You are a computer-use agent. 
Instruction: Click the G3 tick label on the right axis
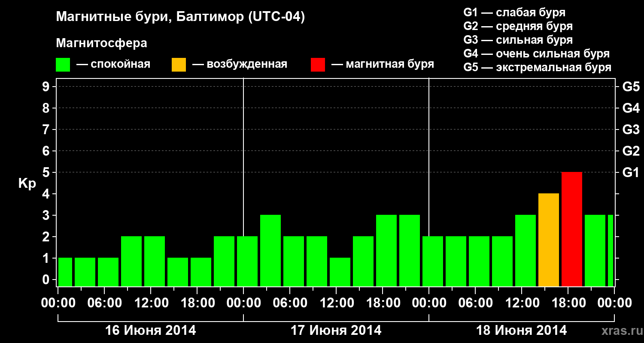coord(631,130)
